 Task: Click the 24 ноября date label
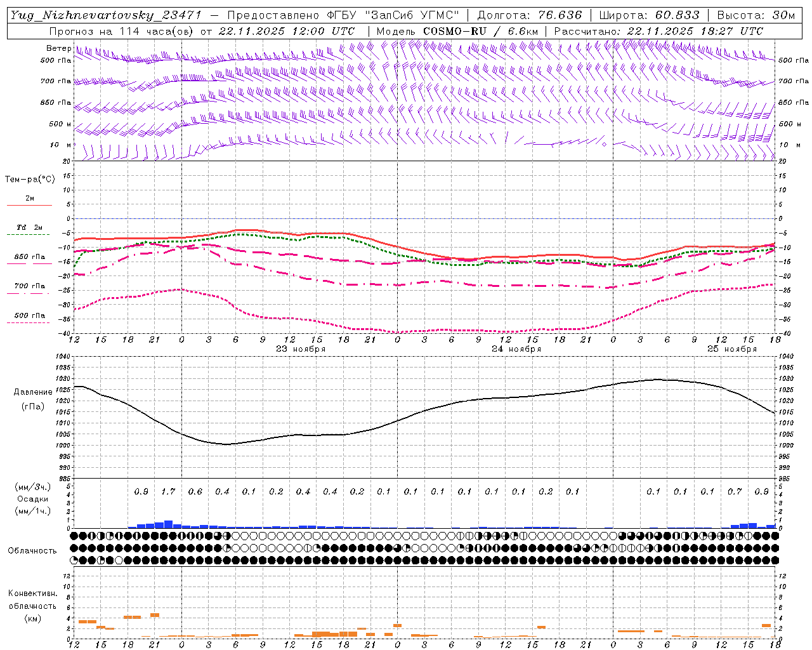(x=516, y=349)
